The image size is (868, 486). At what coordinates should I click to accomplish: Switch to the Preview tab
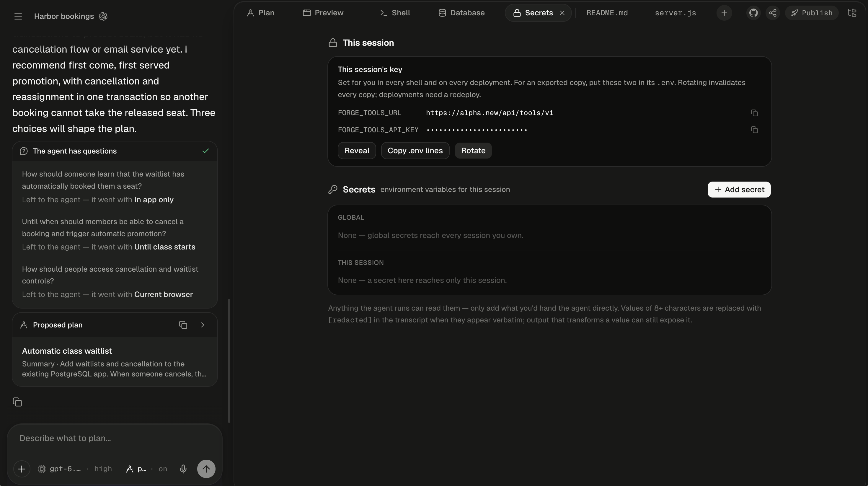pyautogui.click(x=323, y=13)
